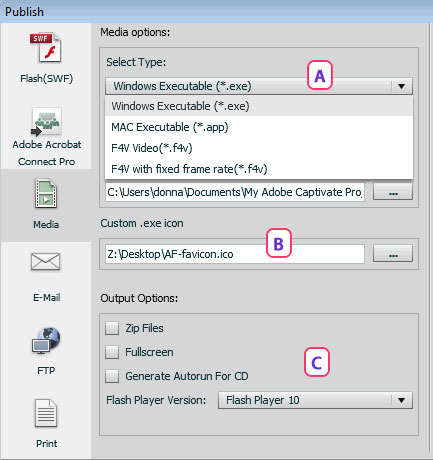Enable the Zip Files checkbox
The width and height of the screenshot is (433, 460).
pos(112,328)
